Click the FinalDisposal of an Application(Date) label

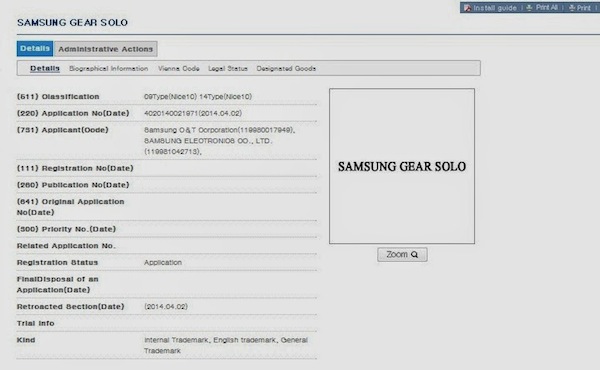coord(58,284)
